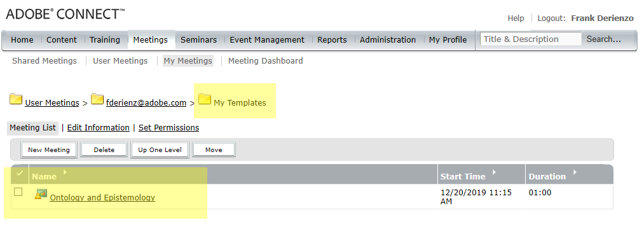Sort by Name column arrow

tap(65, 172)
